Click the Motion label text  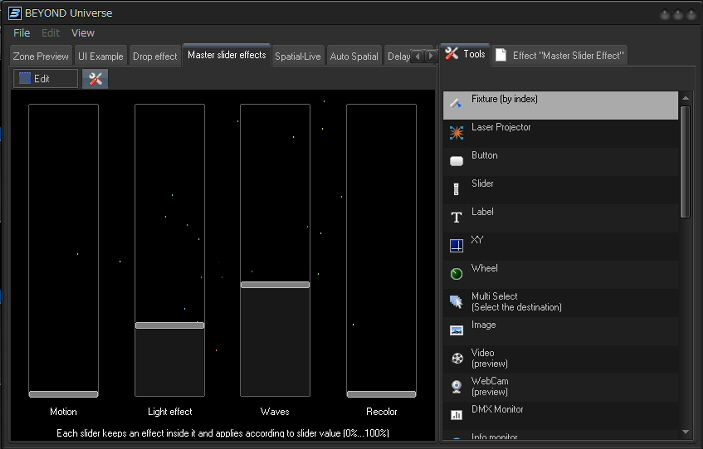[63, 412]
